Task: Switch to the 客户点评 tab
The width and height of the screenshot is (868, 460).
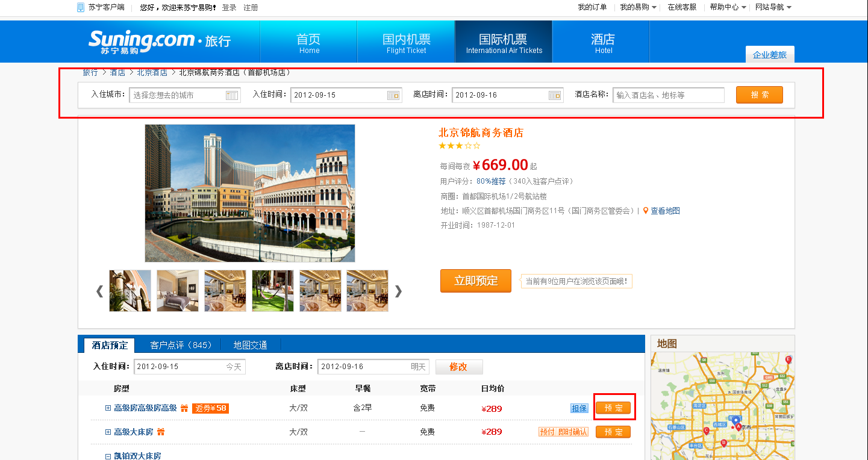Action: pos(181,345)
